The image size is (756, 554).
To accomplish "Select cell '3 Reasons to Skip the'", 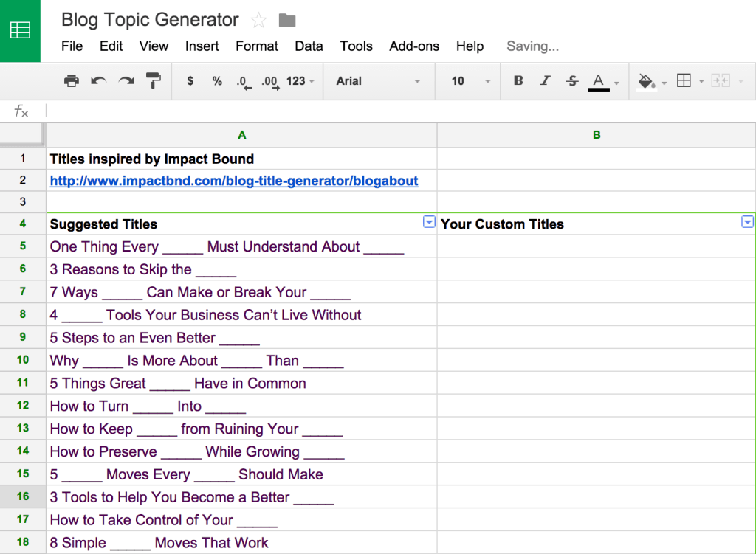I will (241, 269).
